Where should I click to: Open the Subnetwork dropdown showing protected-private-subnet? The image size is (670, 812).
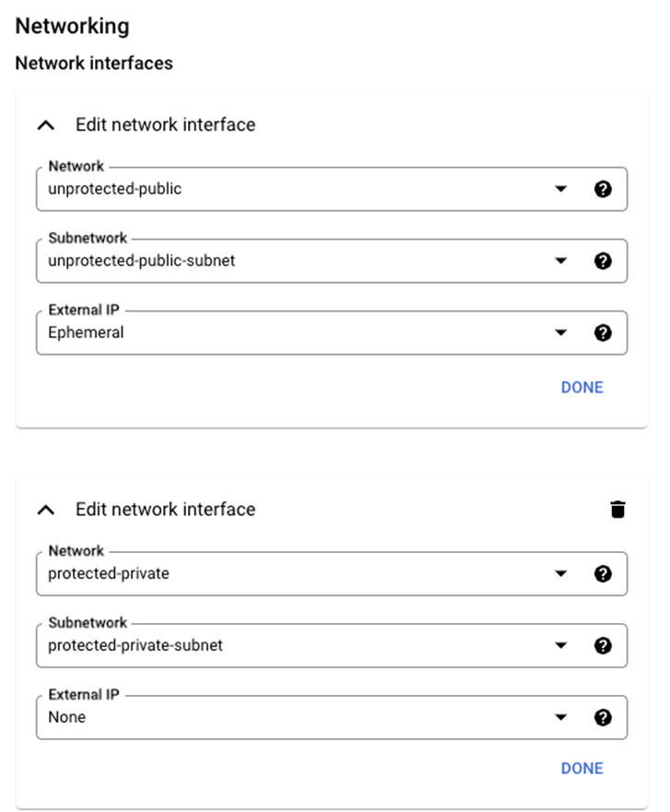coord(563,645)
